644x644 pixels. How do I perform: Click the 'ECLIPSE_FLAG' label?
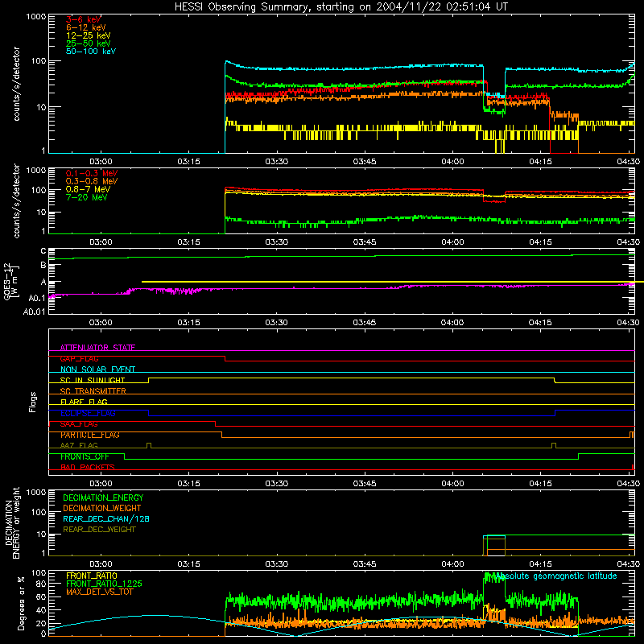(x=88, y=413)
